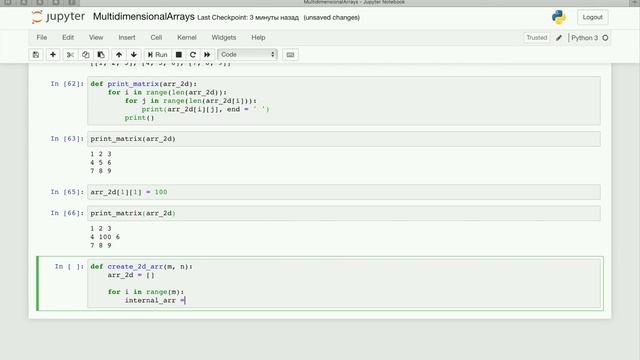Paste cells below icon

click(x=101, y=55)
